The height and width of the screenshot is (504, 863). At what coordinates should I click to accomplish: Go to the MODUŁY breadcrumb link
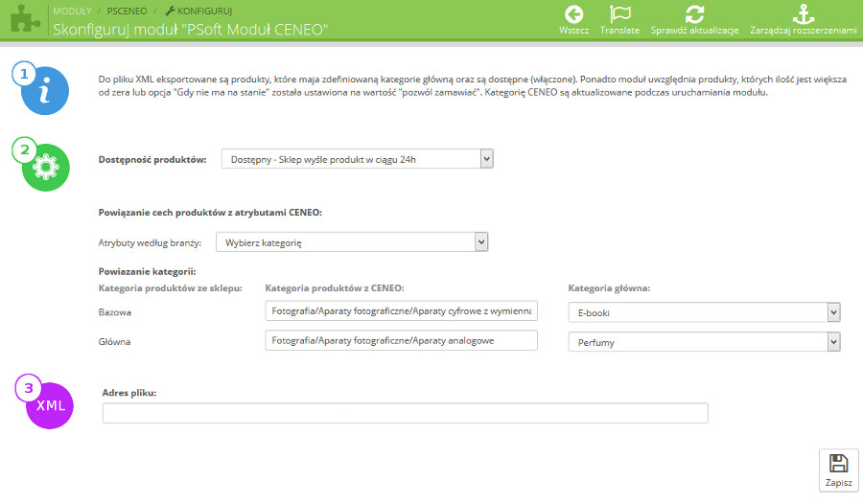tap(72, 11)
